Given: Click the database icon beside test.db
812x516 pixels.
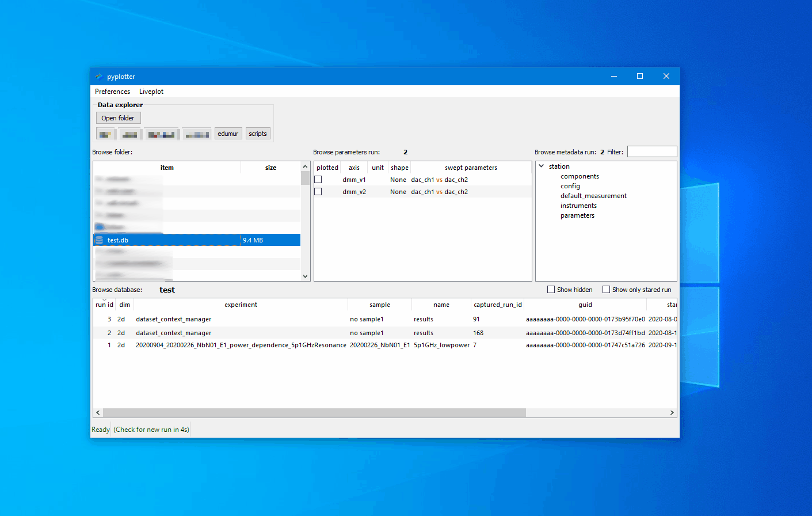Looking at the screenshot, I should coord(99,240).
